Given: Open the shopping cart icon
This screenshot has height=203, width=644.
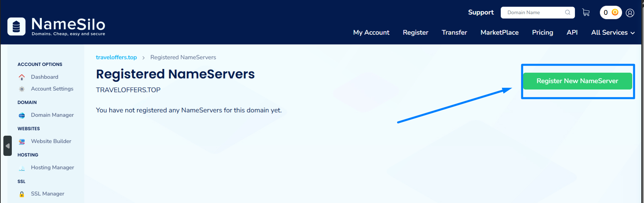Looking at the screenshot, I should point(586,12).
